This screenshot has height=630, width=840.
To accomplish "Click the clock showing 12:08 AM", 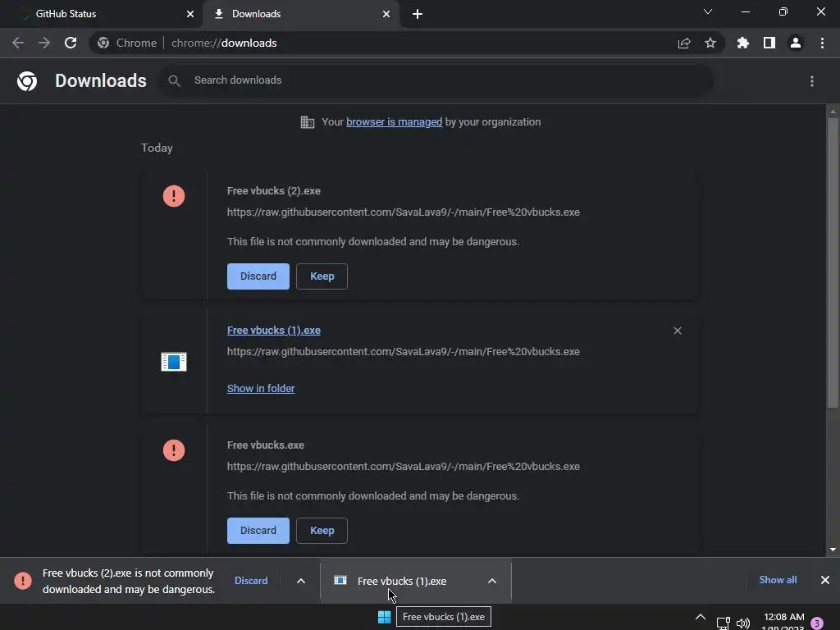I will [x=783, y=617].
